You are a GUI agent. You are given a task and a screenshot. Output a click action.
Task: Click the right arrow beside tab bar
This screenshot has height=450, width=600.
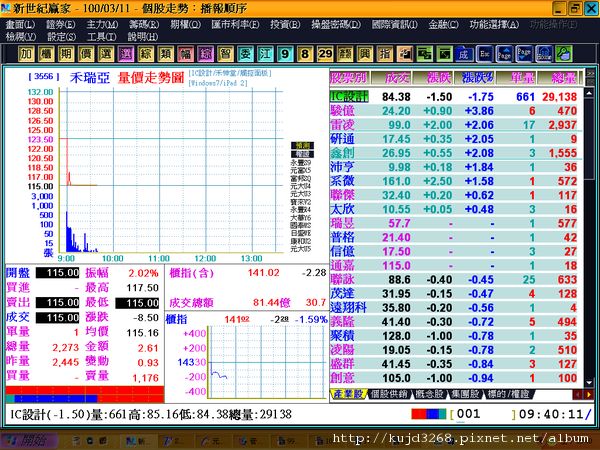coord(589,394)
